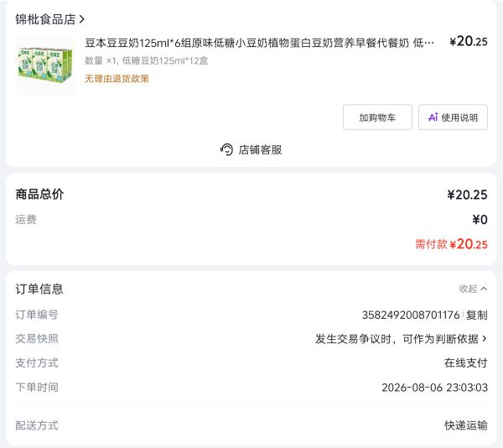
Task: Click the chevron beside 锦枇食品店
Action: (82, 19)
